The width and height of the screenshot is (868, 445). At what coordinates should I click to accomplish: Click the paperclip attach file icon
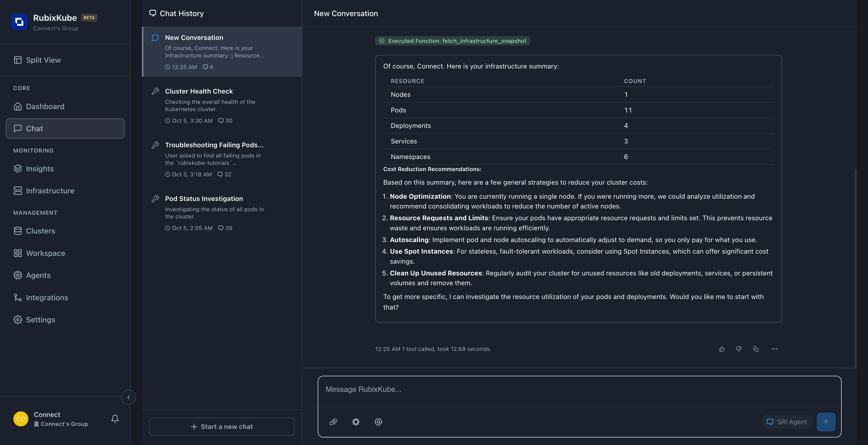tap(333, 422)
